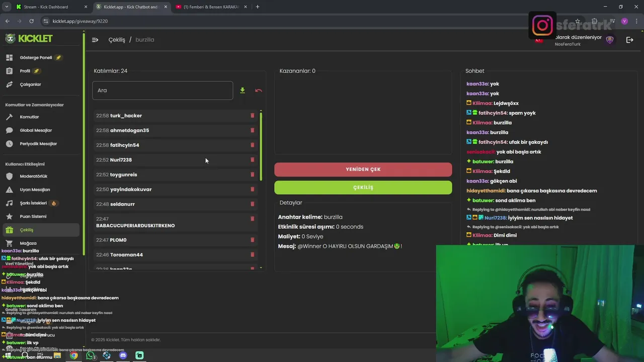The height and width of the screenshot is (362, 644).
Task: Click participant name turk_hacker
Action: [x=126, y=116]
